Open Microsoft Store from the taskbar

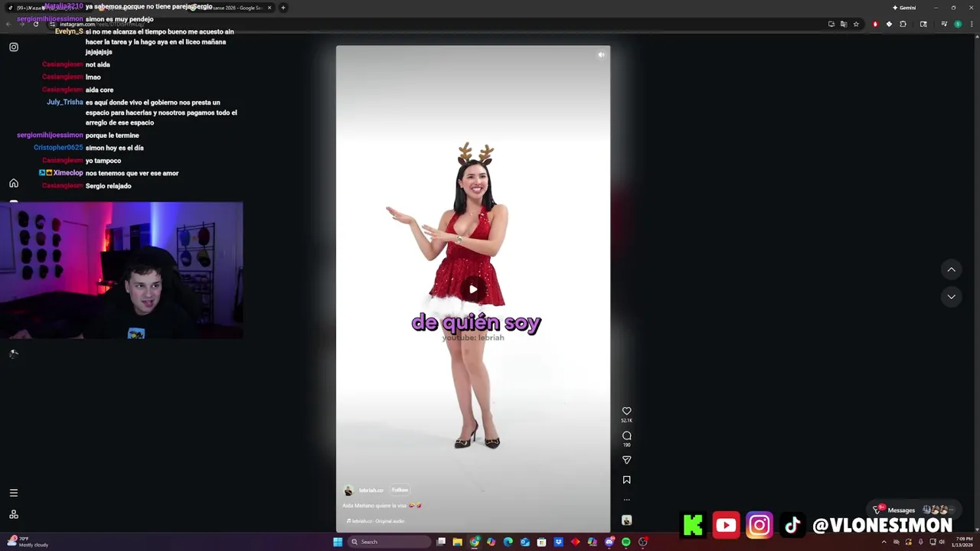[x=541, y=542]
